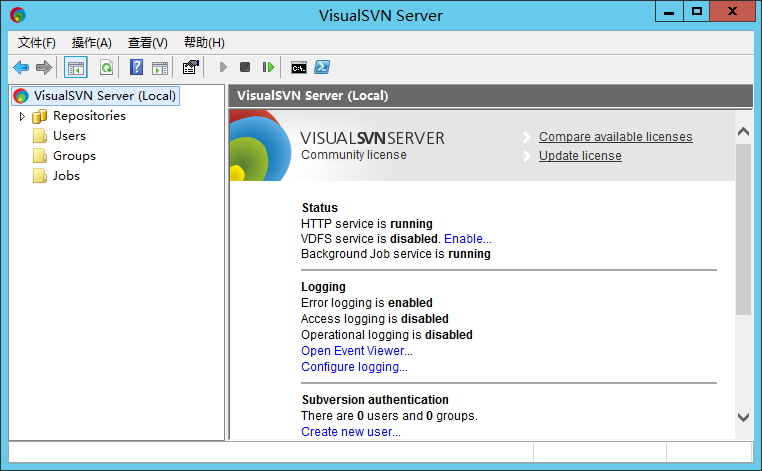Click the 'Logging' section heading
The width and height of the screenshot is (762, 471).
[x=323, y=287]
